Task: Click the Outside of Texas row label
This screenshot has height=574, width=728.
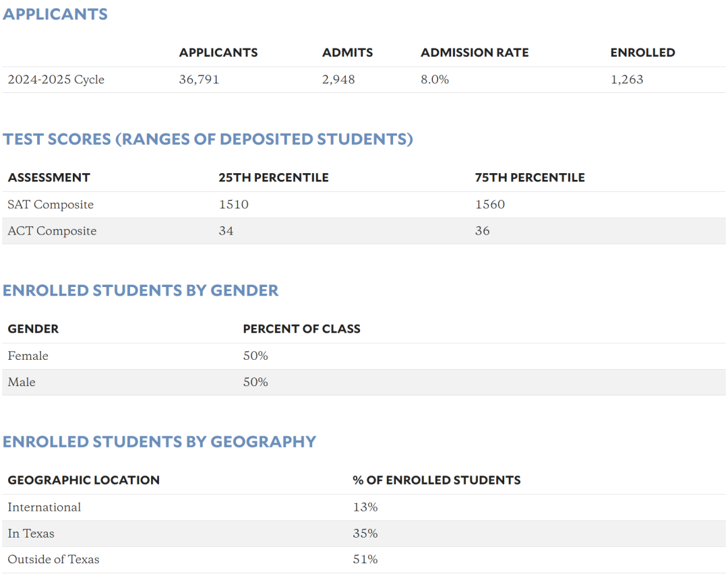Action: pyautogui.click(x=53, y=560)
